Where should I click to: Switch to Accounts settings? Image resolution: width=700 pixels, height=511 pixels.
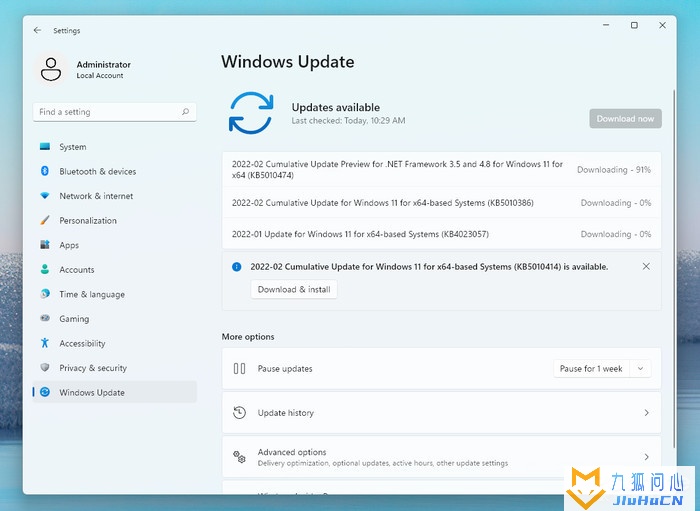point(115,270)
